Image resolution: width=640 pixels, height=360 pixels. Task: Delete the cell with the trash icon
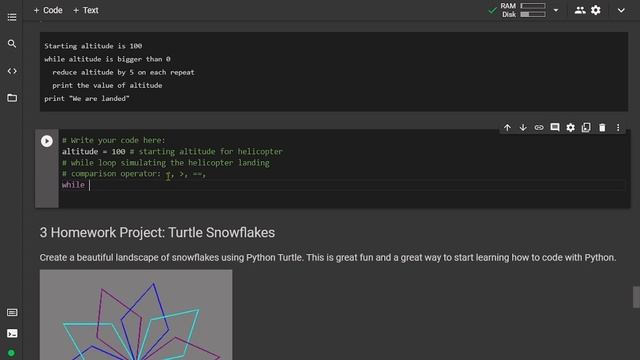click(602, 128)
